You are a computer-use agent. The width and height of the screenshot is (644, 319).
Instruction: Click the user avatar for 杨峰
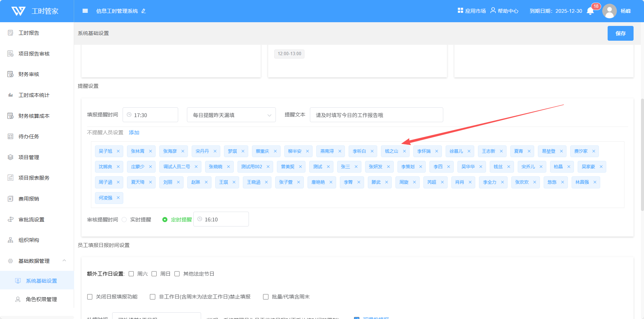click(609, 11)
